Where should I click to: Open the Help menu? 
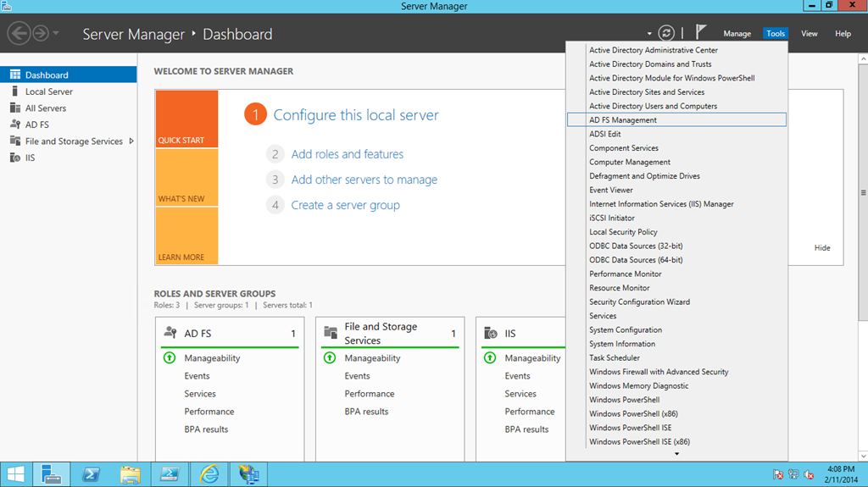[843, 34]
